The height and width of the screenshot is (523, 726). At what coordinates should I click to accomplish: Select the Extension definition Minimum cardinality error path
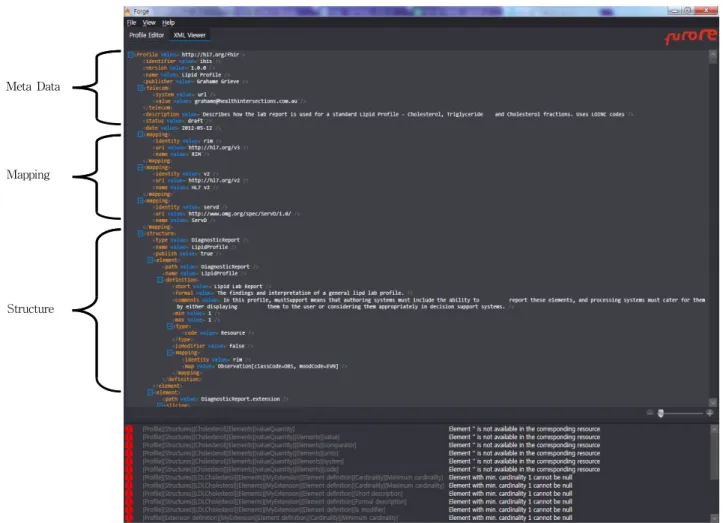point(270,518)
